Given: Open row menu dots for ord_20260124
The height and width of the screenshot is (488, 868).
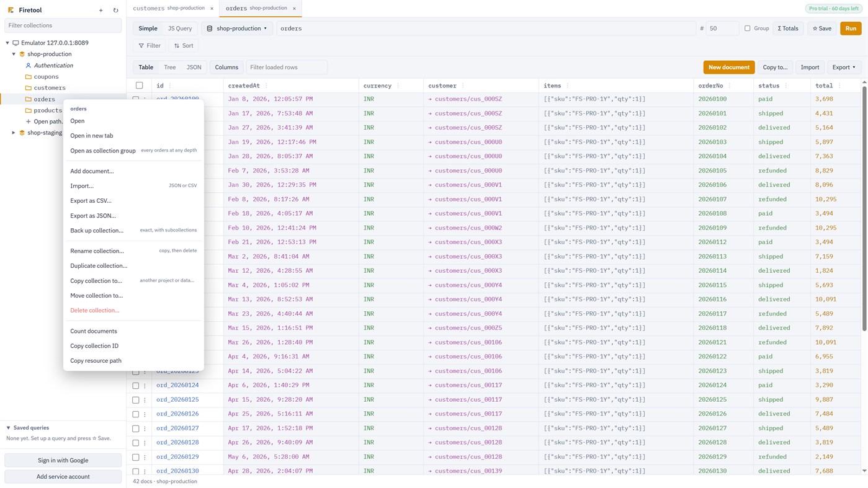Looking at the screenshot, I should [x=145, y=386].
